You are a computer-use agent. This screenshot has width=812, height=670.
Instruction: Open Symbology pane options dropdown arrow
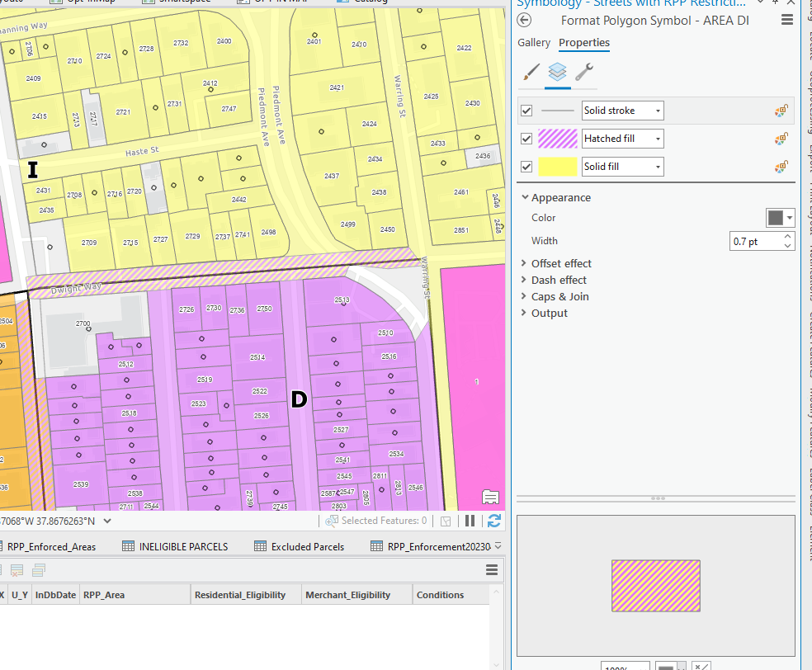(760, 2)
